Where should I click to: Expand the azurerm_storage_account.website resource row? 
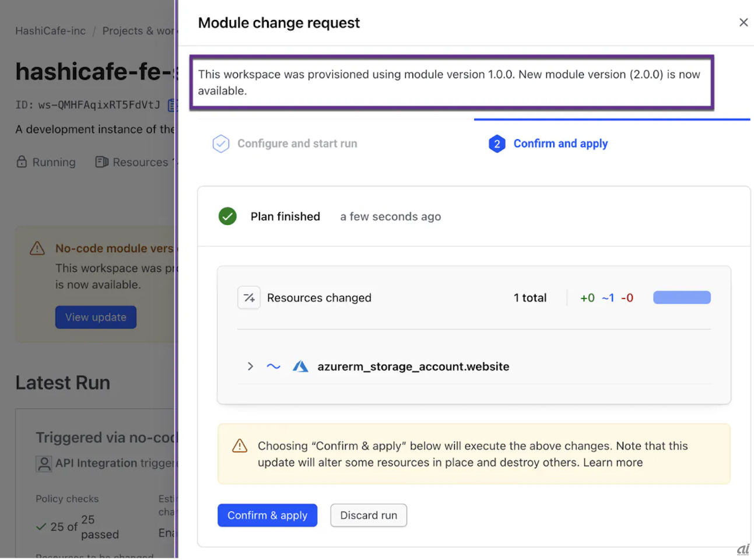tap(250, 367)
